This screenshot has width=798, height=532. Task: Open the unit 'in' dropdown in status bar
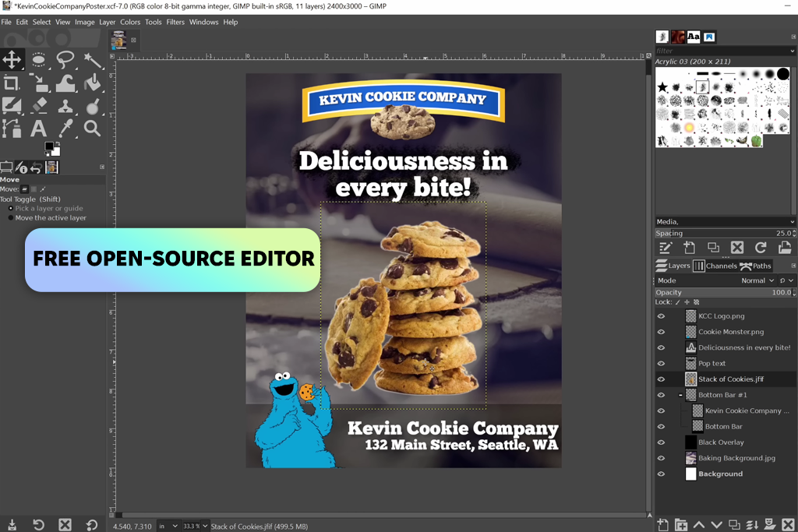click(168, 526)
